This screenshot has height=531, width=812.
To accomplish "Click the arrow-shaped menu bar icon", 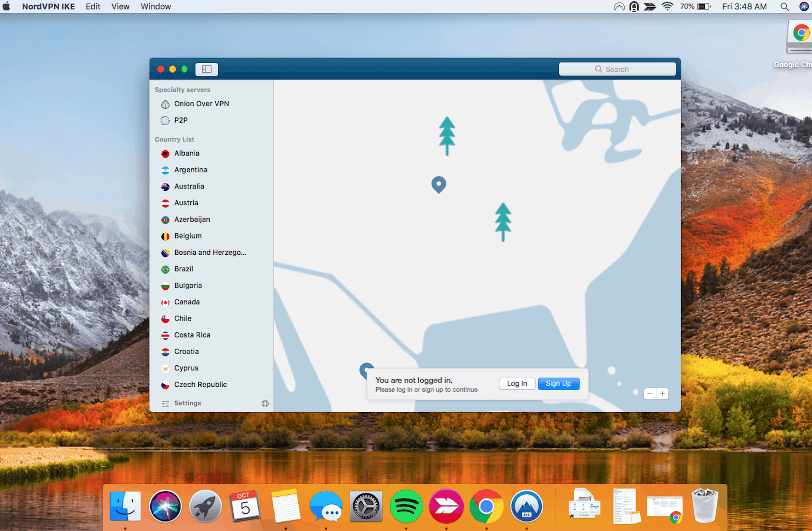I will pyautogui.click(x=650, y=6).
